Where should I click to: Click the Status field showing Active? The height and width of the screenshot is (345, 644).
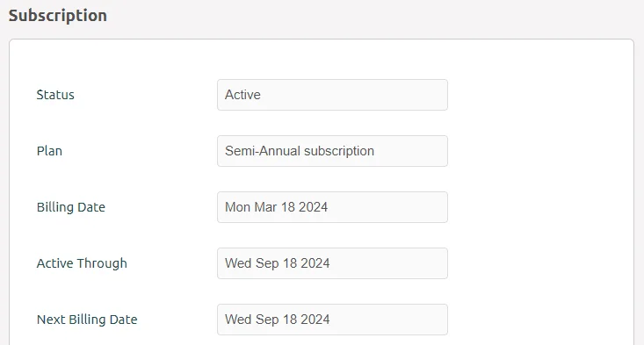click(332, 95)
